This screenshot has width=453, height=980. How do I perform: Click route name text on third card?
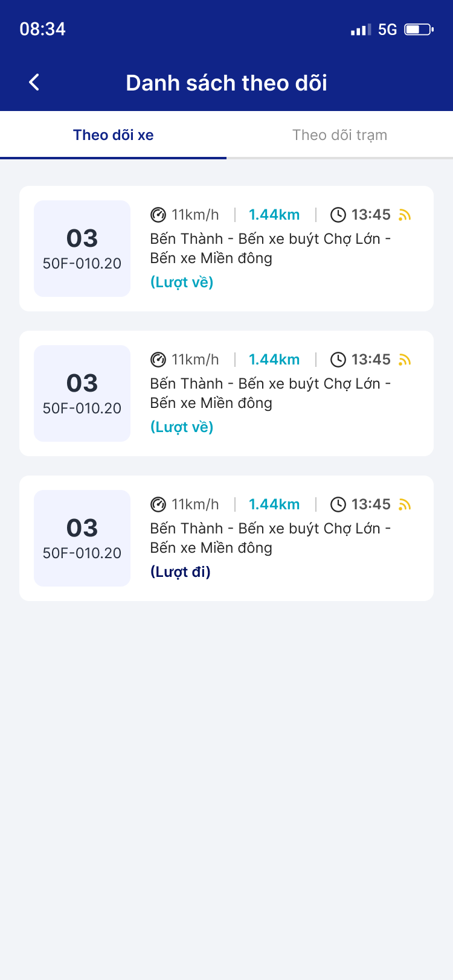[x=270, y=538]
